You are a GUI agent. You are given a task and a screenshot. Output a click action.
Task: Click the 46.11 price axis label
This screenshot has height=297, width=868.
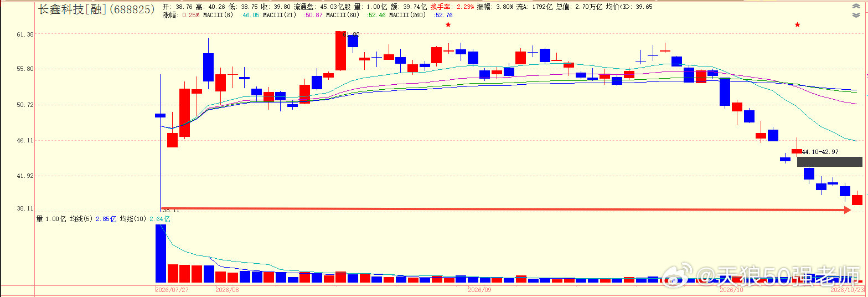[x=26, y=141]
